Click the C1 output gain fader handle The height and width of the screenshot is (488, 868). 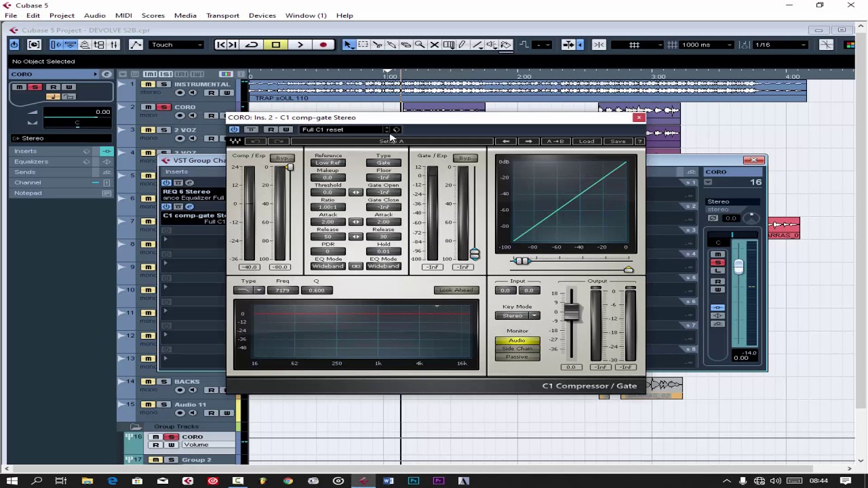pos(572,312)
